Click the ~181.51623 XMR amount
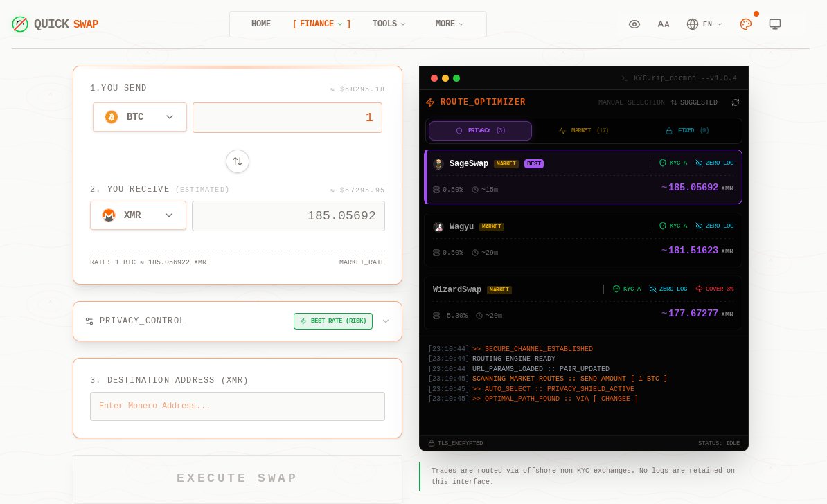827x504 pixels. click(x=697, y=251)
